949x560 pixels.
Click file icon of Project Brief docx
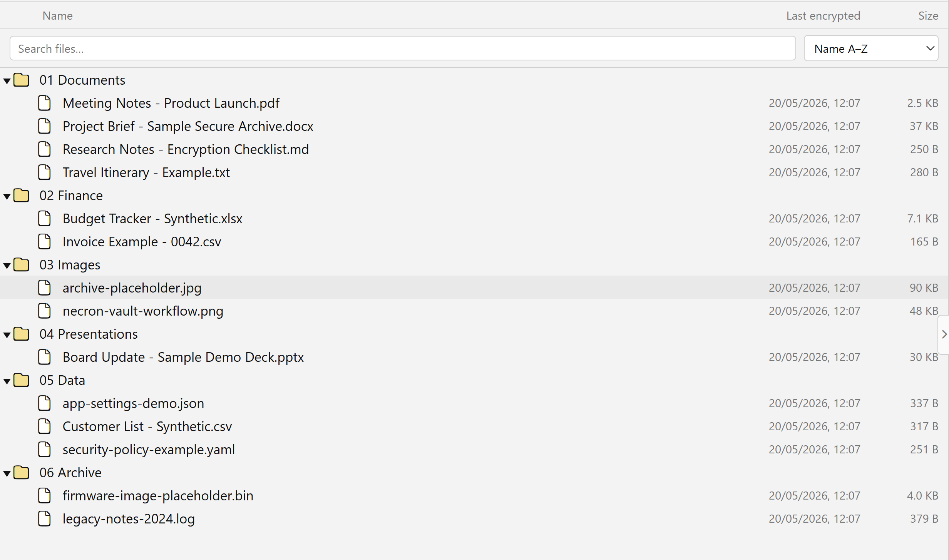(x=44, y=126)
